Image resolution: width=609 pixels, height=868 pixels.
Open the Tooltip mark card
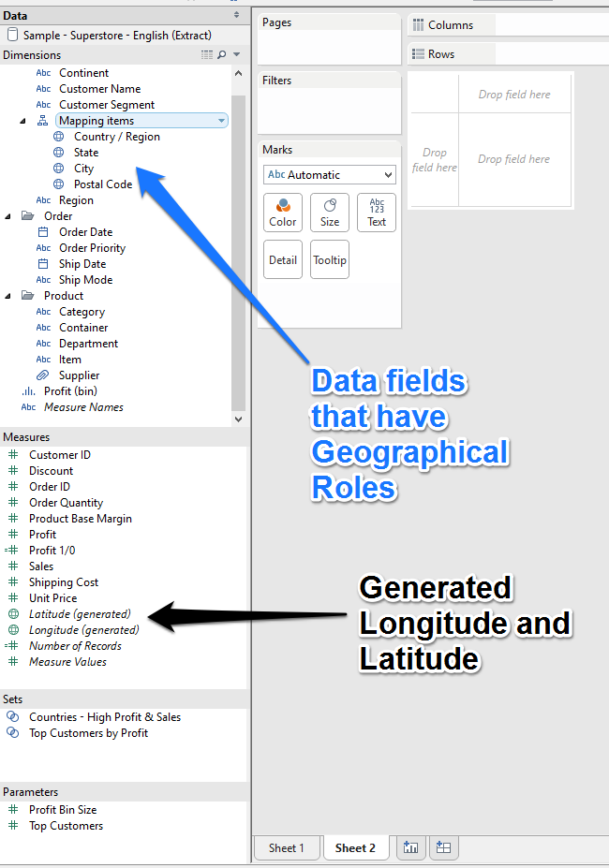coord(330,259)
